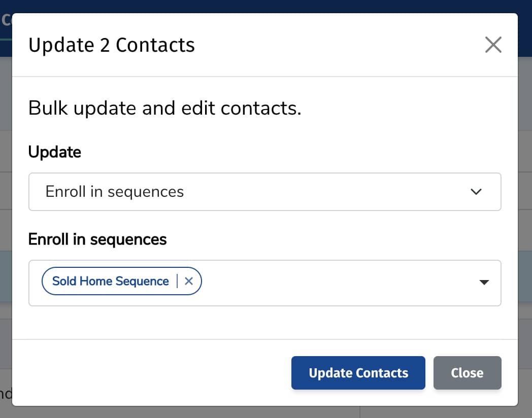Close the dialog with the X icon

[493, 45]
